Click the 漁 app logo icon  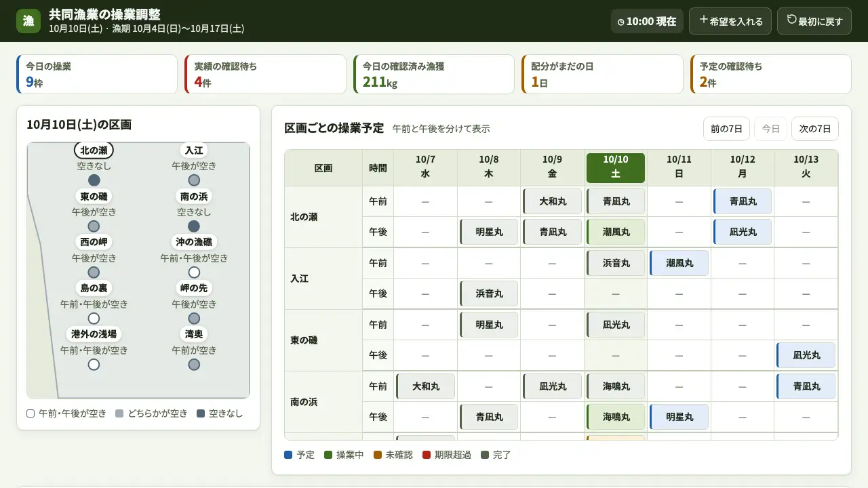pyautogui.click(x=28, y=21)
